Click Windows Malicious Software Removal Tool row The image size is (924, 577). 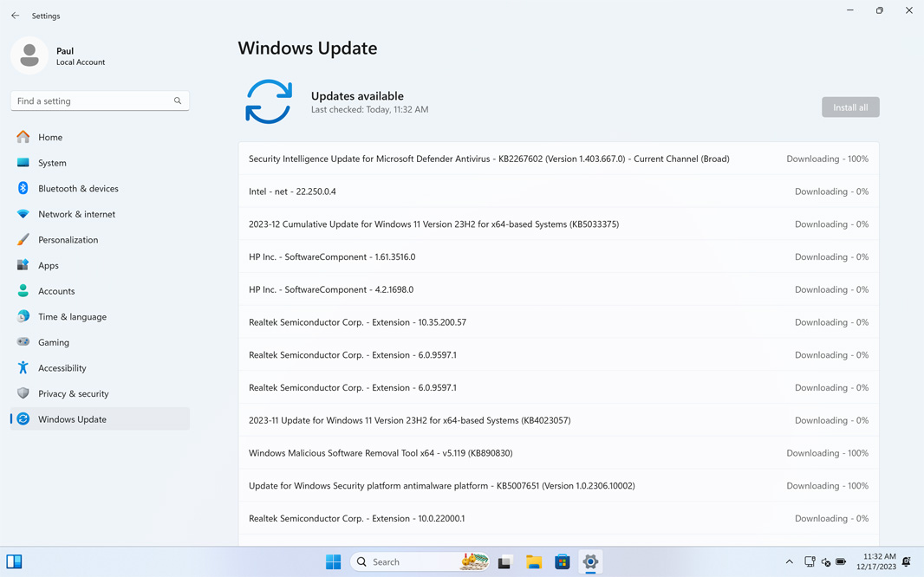[558, 453]
